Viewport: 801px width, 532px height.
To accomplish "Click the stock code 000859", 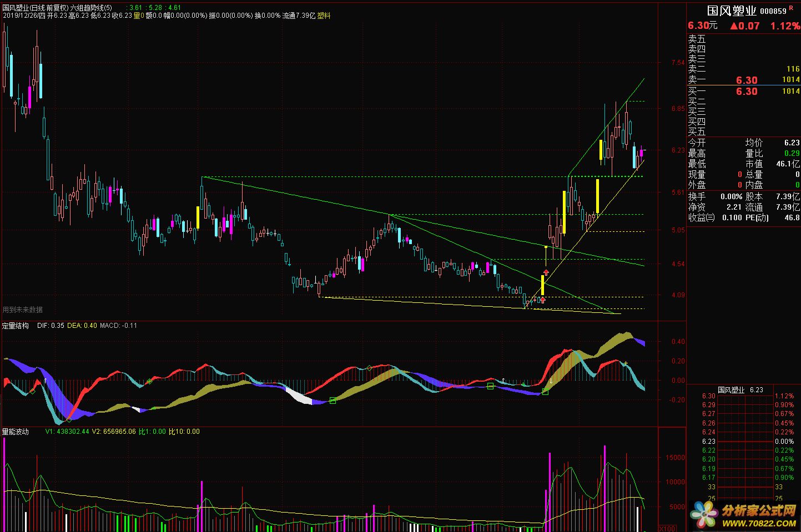I will pos(773,11).
